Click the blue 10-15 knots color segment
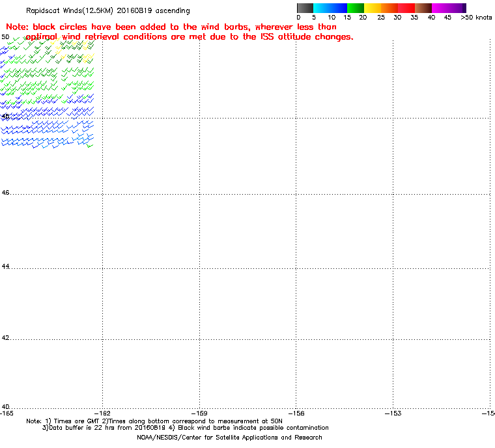Image resolution: width=495 pixels, height=448 pixels. point(339,8)
